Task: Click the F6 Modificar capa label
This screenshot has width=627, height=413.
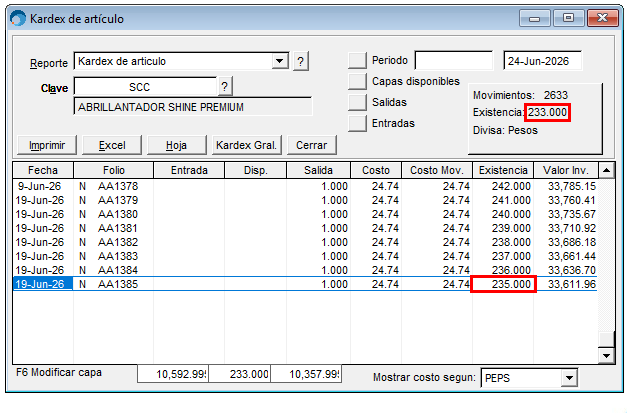Action: pos(59,373)
